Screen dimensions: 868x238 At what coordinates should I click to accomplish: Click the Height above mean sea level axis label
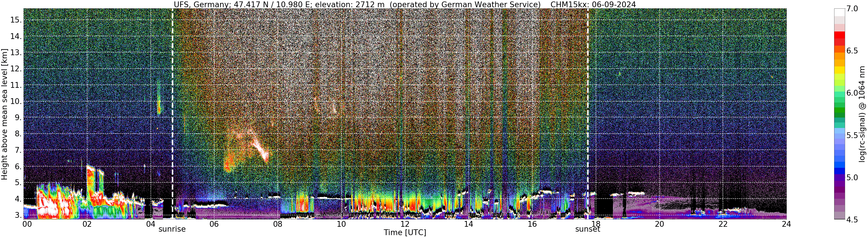pyautogui.click(x=4, y=114)
